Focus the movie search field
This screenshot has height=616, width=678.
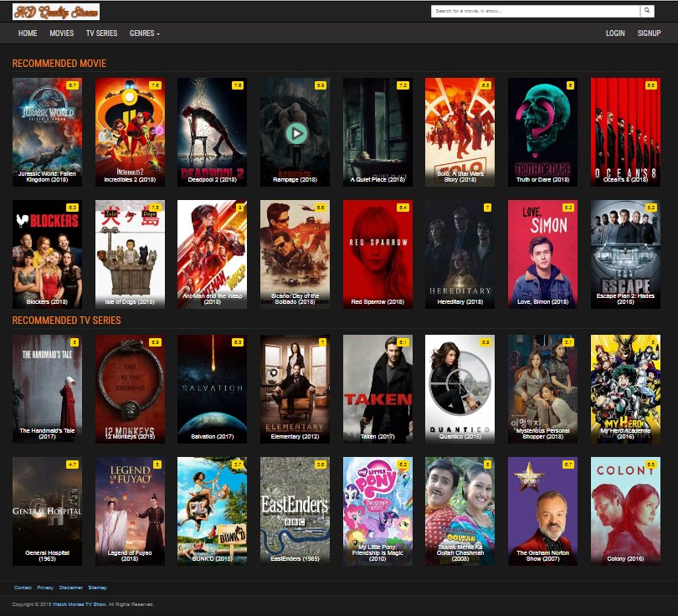pos(536,11)
